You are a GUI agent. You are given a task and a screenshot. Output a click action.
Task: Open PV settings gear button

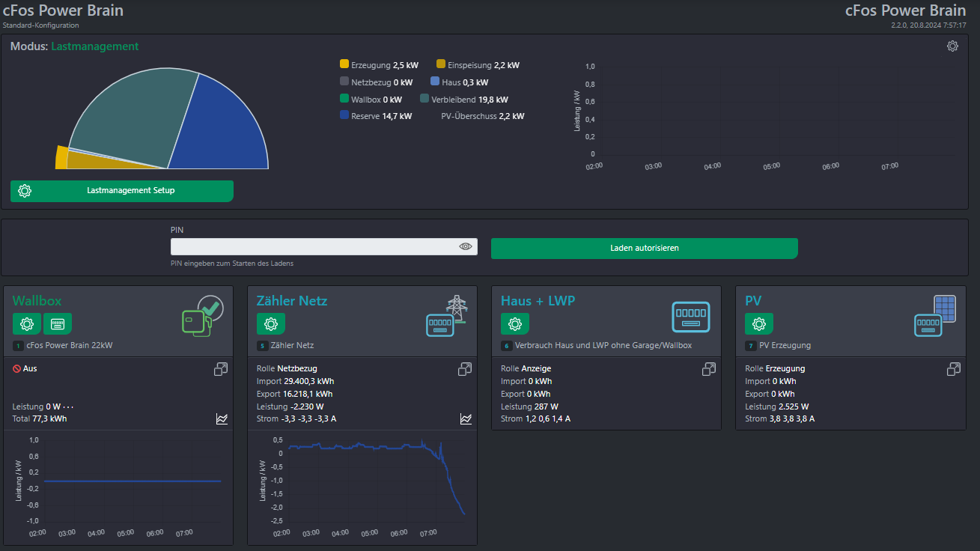click(759, 324)
